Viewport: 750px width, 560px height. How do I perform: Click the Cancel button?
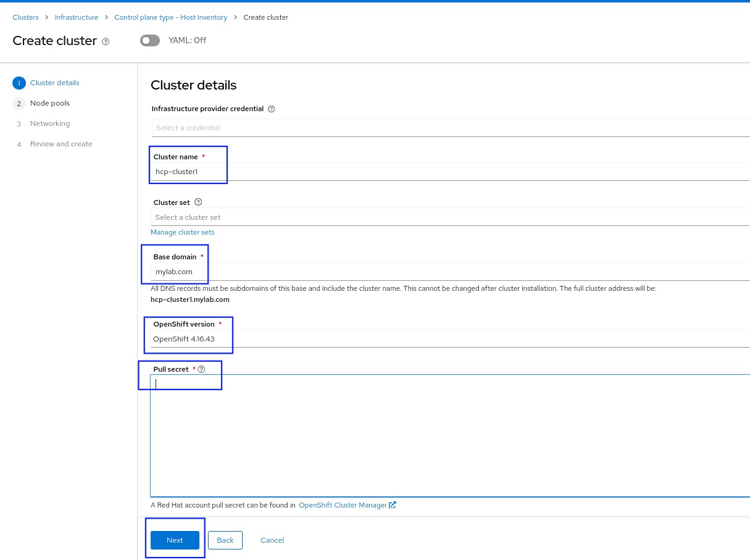point(272,540)
